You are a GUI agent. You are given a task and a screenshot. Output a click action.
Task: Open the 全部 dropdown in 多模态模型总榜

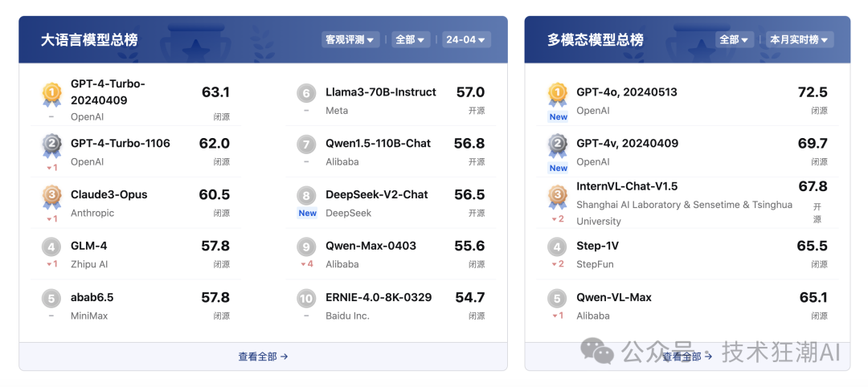coord(734,39)
